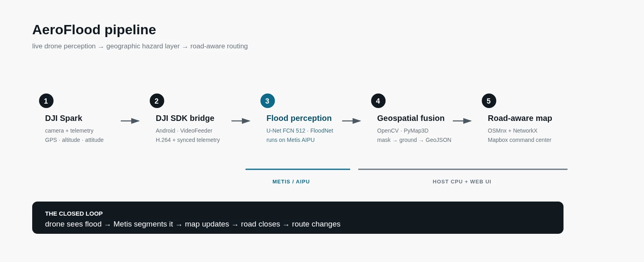Select the highlighted step 3 badge
This screenshot has height=262, width=644.
pyautogui.click(x=268, y=101)
